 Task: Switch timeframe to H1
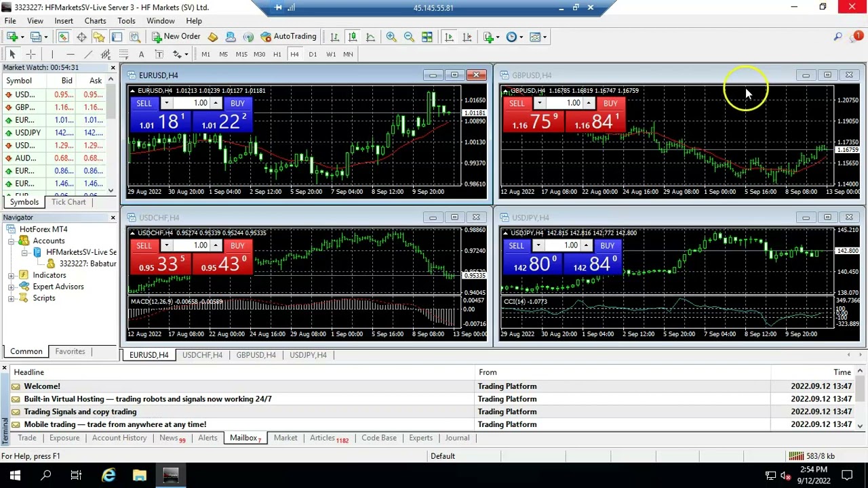tap(277, 54)
